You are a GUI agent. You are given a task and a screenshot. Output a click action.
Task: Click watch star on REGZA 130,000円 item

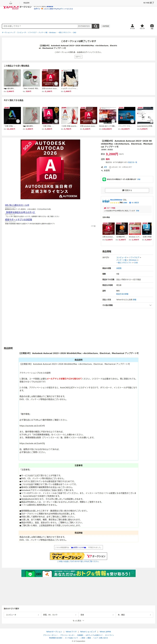tap(113, 121)
